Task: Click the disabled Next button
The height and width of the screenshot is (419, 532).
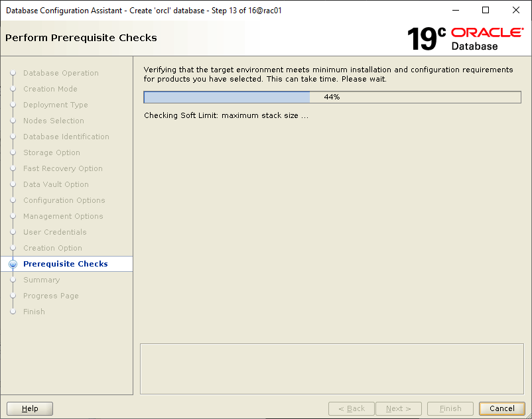Action: [399, 408]
